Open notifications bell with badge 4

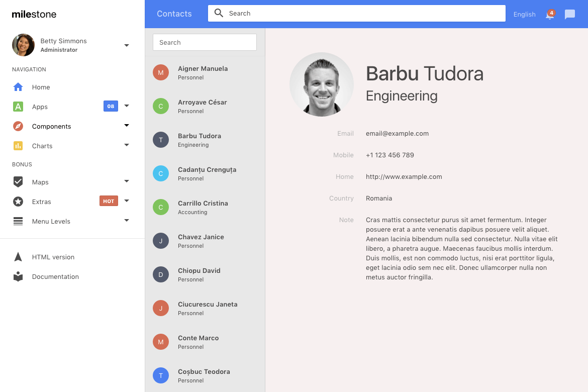(550, 14)
